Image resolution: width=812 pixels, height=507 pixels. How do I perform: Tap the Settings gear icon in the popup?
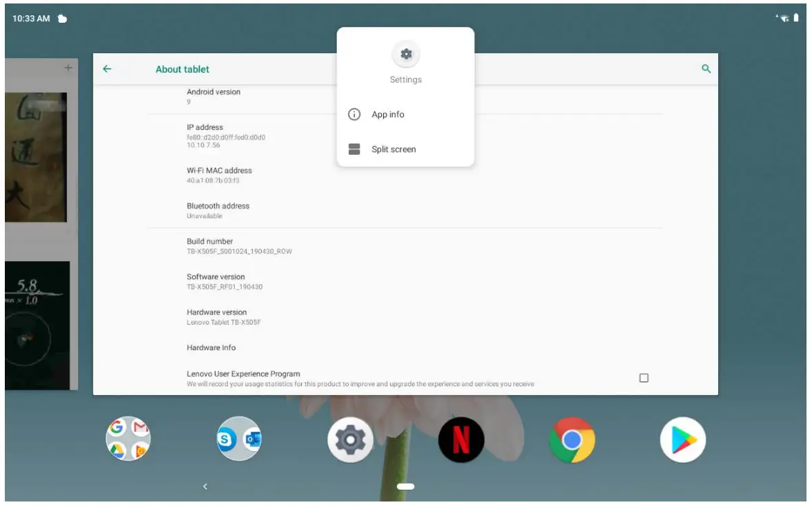coord(406,53)
